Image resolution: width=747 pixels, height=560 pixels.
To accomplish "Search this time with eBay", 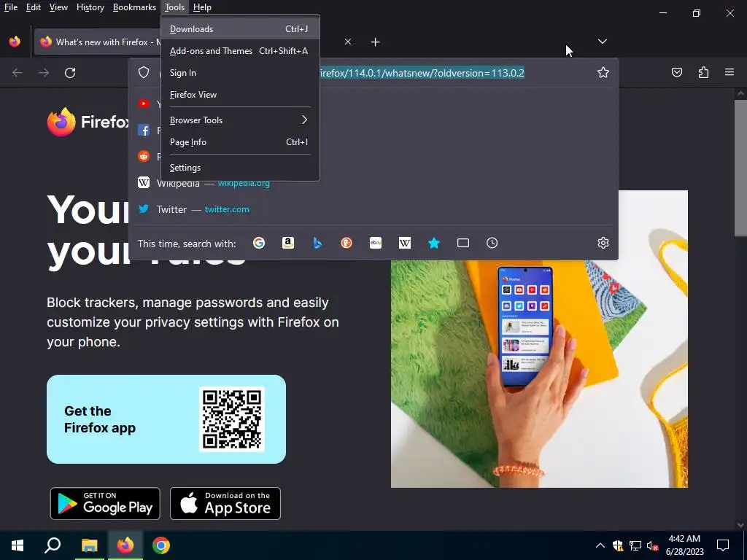I will click(x=376, y=244).
